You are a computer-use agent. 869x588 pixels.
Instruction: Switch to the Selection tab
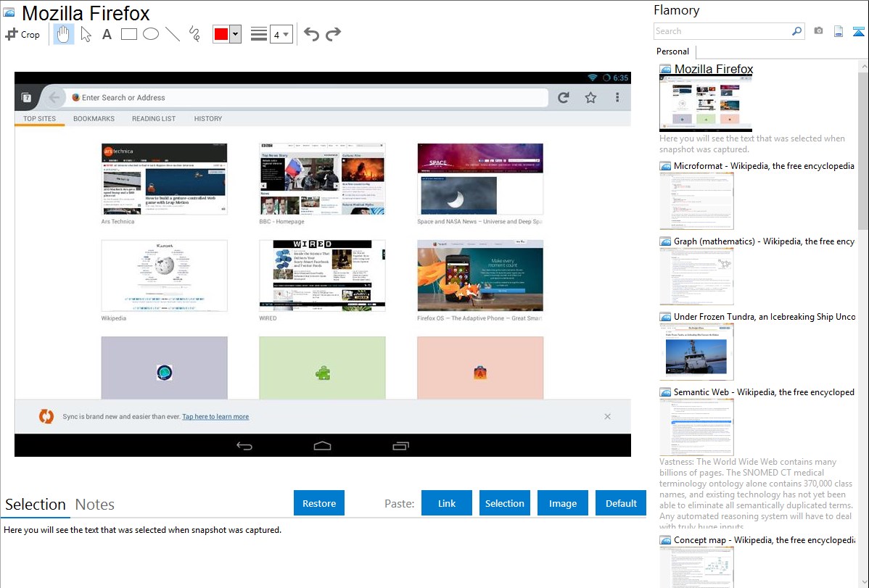click(36, 505)
